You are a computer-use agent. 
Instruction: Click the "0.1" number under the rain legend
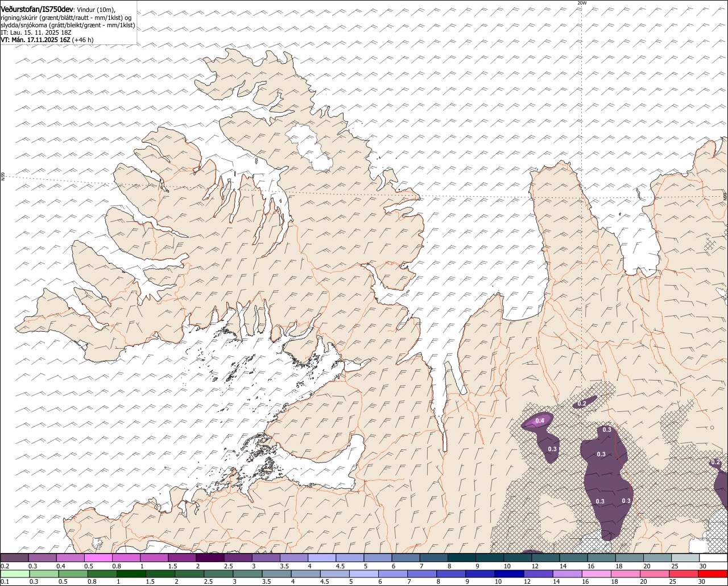point(5,581)
